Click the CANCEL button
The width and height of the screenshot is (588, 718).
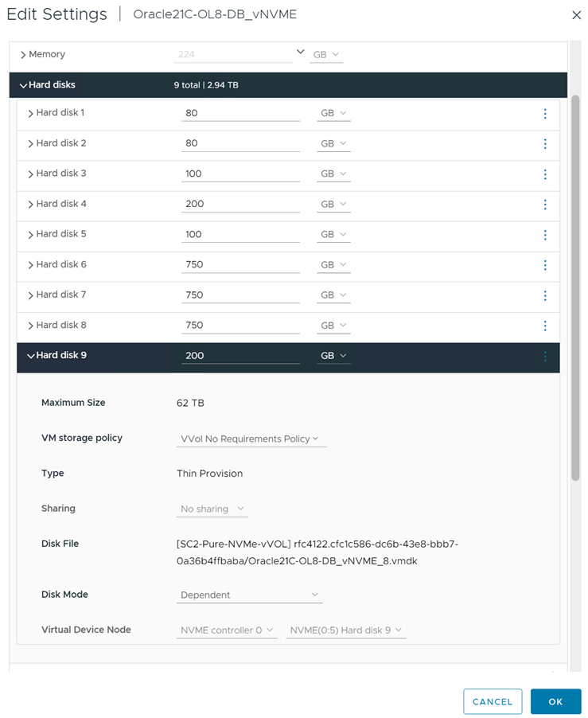pyautogui.click(x=493, y=701)
